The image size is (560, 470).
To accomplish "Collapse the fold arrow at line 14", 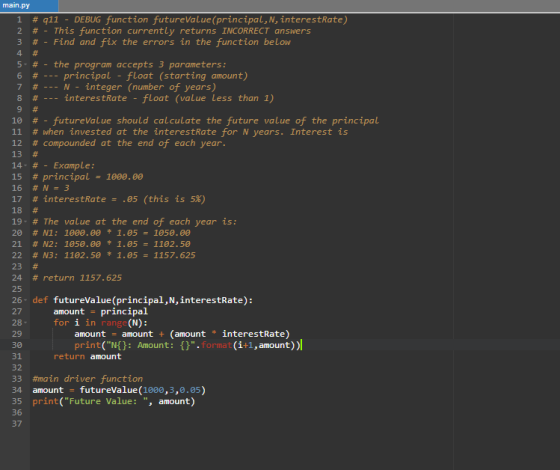I will pyautogui.click(x=25, y=166).
